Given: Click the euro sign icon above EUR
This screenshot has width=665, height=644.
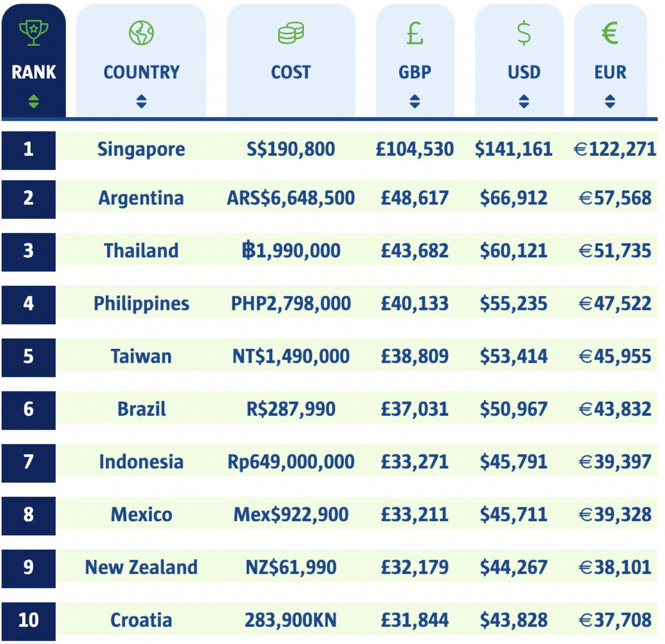Looking at the screenshot, I should (610, 33).
